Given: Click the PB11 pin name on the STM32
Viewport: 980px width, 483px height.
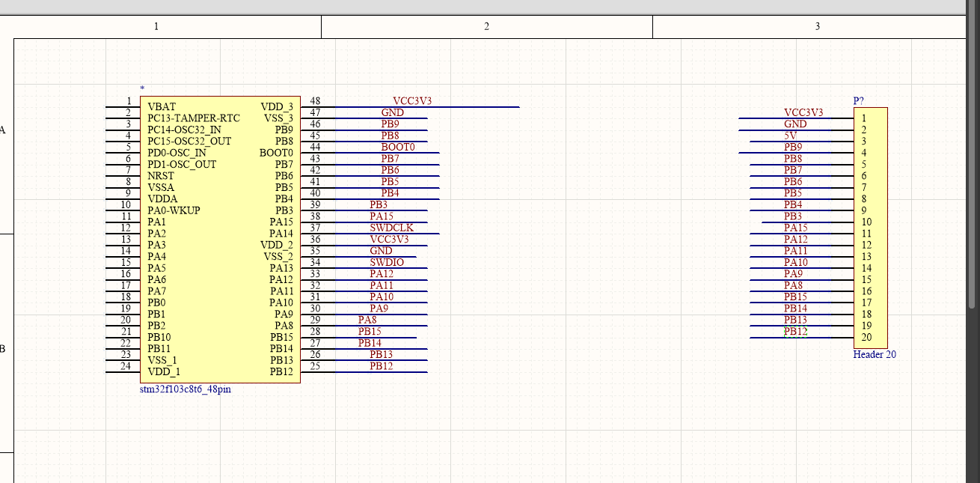Looking at the screenshot, I should [x=159, y=349].
